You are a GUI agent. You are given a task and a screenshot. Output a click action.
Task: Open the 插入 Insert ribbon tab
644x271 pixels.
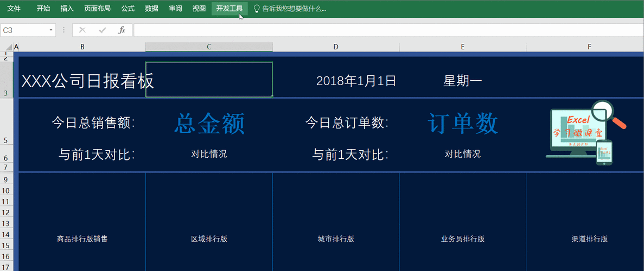point(67,9)
